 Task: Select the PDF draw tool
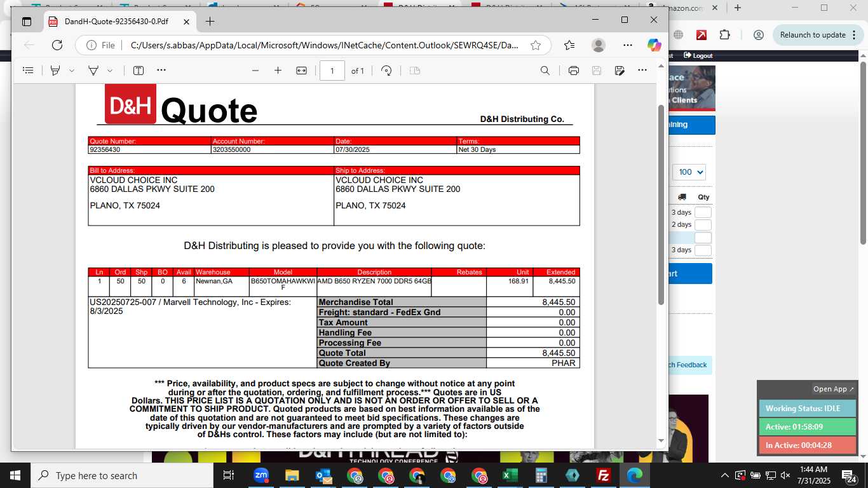click(93, 71)
